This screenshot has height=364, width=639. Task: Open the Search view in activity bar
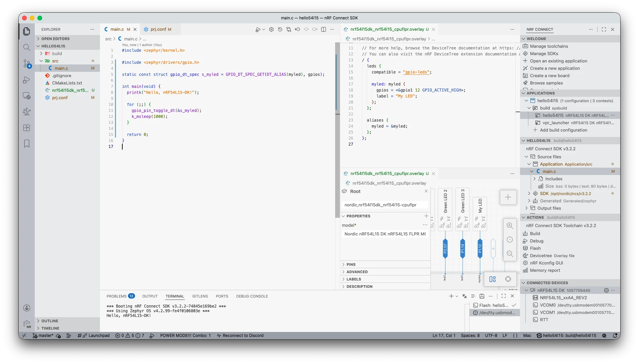click(27, 47)
